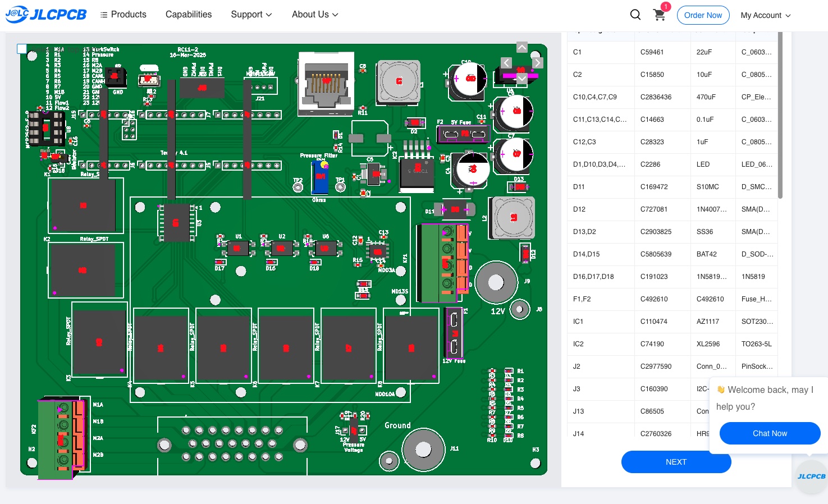Go to the Capabilities page
The width and height of the screenshot is (828, 504).
[x=189, y=15]
